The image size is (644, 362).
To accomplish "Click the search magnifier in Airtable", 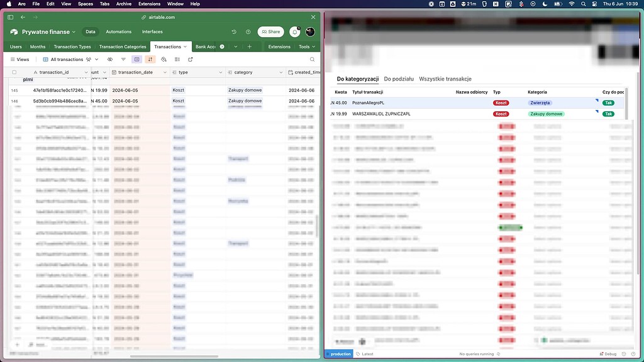I will [x=312, y=60].
